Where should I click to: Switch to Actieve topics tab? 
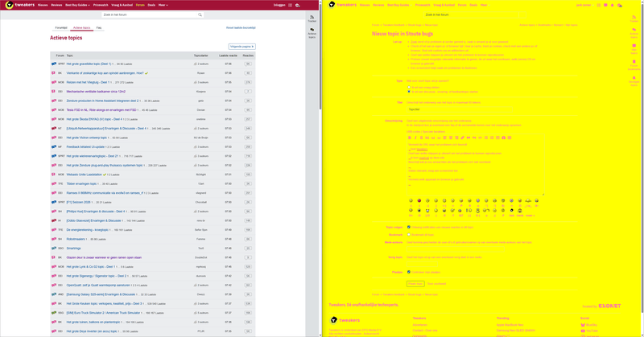point(81,28)
